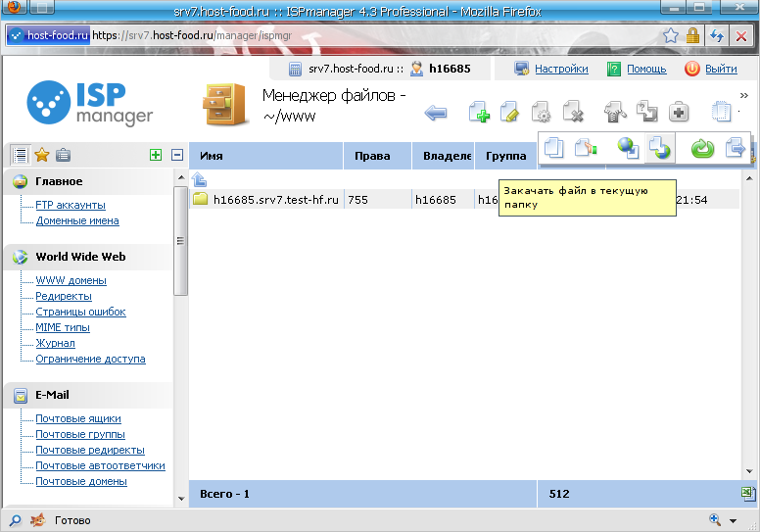The image size is (760, 532).
Task: Click the create new file icon
Action: point(479,113)
